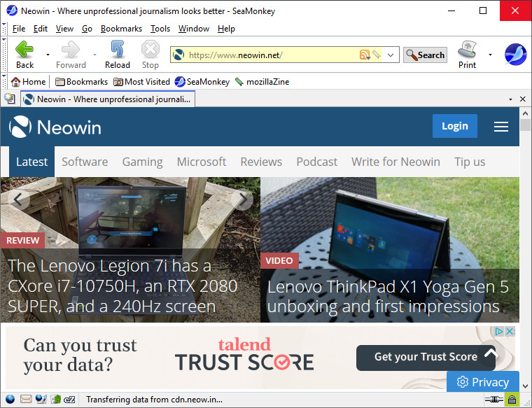Image resolution: width=532 pixels, height=408 pixels.
Task: Show next slide with carousel right arrow
Action: click(x=242, y=199)
